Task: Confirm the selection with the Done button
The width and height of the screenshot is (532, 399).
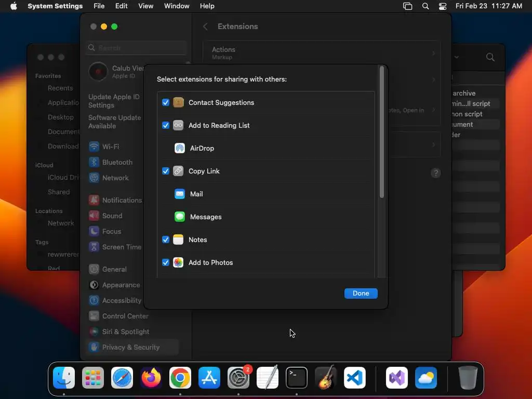Action: point(361,293)
